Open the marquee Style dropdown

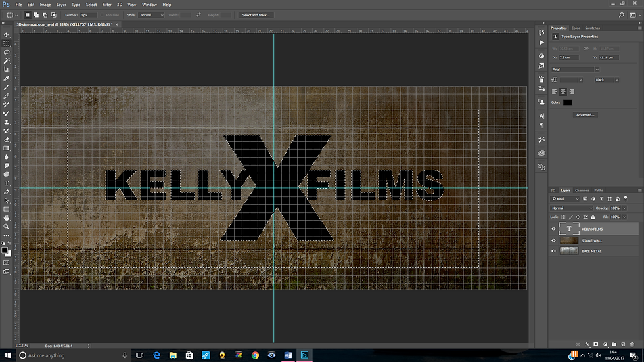(x=152, y=15)
